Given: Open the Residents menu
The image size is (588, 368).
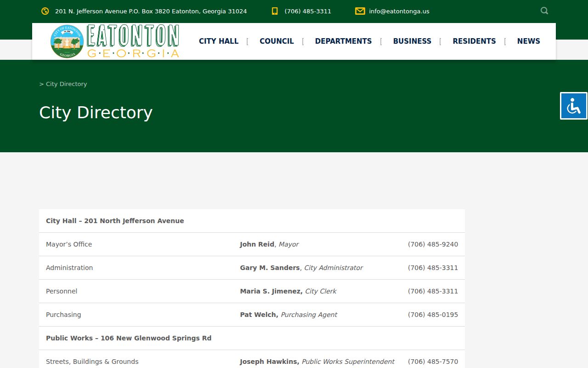Looking at the screenshot, I should [x=474, y=41].
